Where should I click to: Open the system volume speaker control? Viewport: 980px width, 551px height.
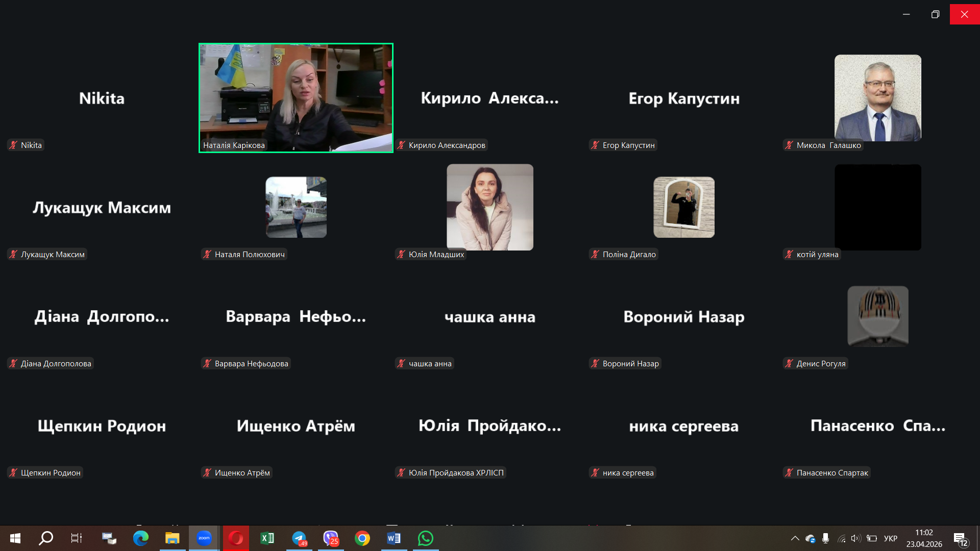[855, 538]
